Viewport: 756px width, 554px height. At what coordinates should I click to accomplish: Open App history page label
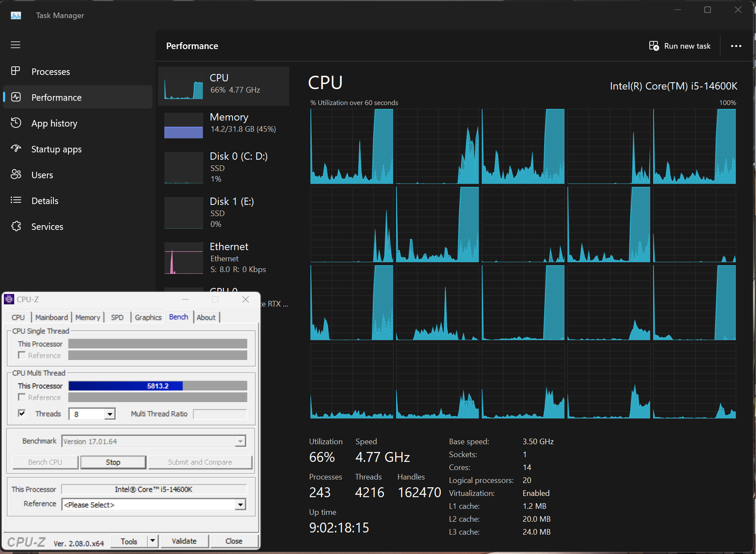54,124
